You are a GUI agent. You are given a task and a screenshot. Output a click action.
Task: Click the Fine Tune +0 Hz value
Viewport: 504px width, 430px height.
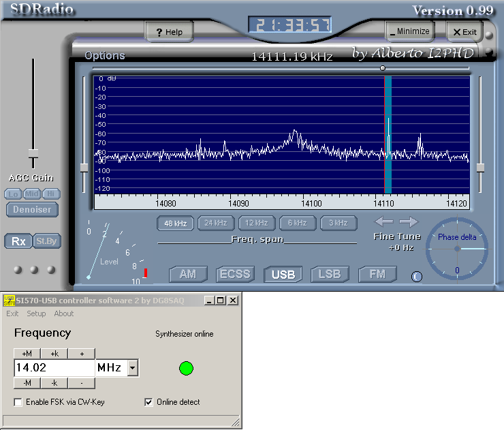pos(401,247)
